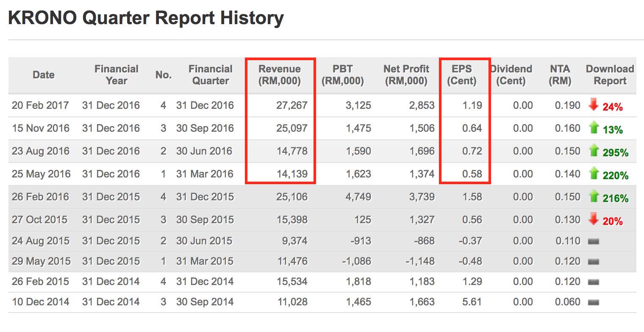644x332 pixels.
Task: Click the NTA (RM) column header
Action: (560, 75)
